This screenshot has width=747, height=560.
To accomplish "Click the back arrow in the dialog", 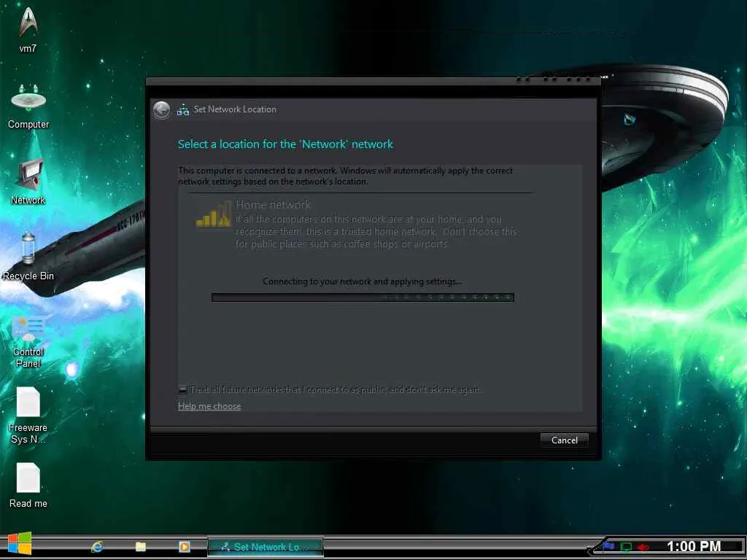I will pos(161,110).
